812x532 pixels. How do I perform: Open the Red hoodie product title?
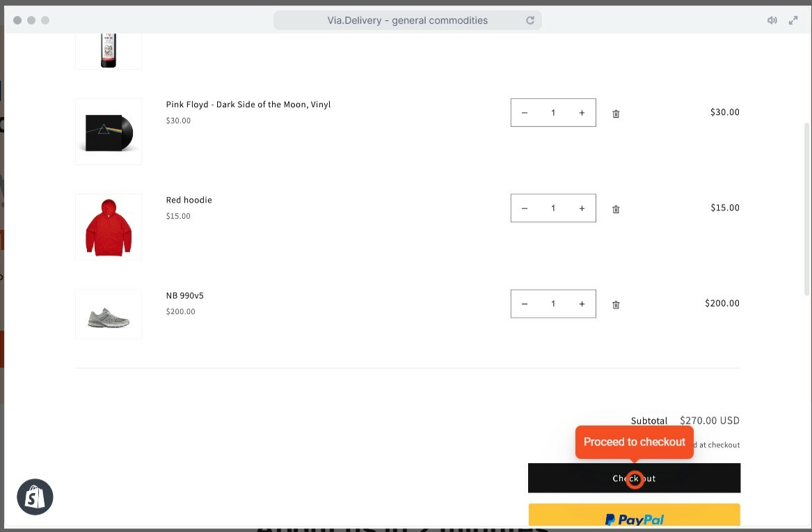[x=189, y=200]
